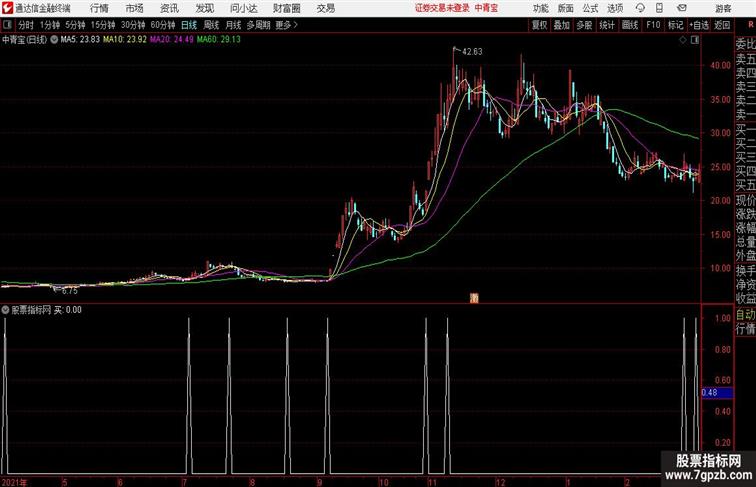This screenshot has height=487, width=756.
Task: Open the 发现 menu
Action: tap(204, 8)
